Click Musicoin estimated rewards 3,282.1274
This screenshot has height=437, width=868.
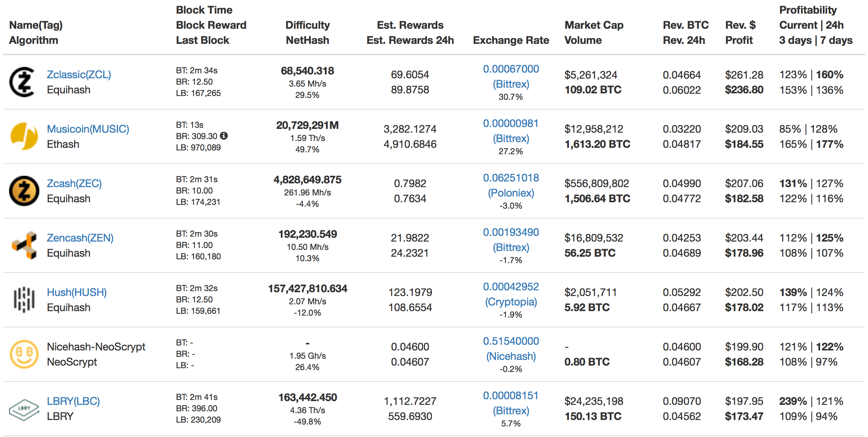coord(410,130)
